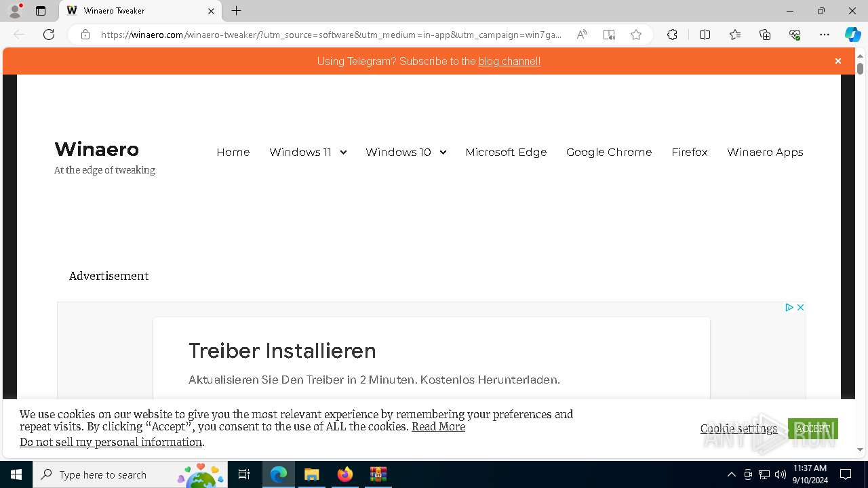868x488 pixels.
Task: Show hidden tray icons chevron
Action: (x=732, y=474)
